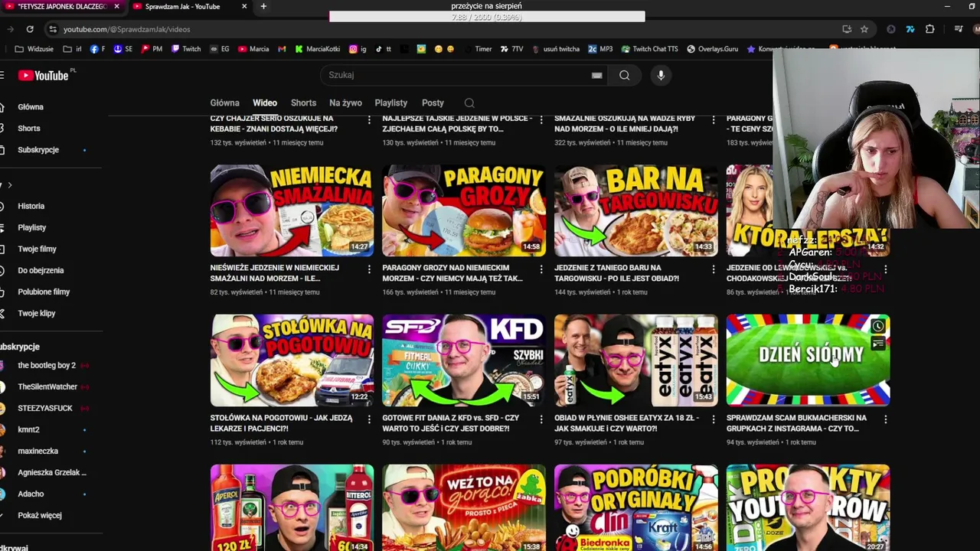Open options for Paragony Grozy video

click(541, 269)
